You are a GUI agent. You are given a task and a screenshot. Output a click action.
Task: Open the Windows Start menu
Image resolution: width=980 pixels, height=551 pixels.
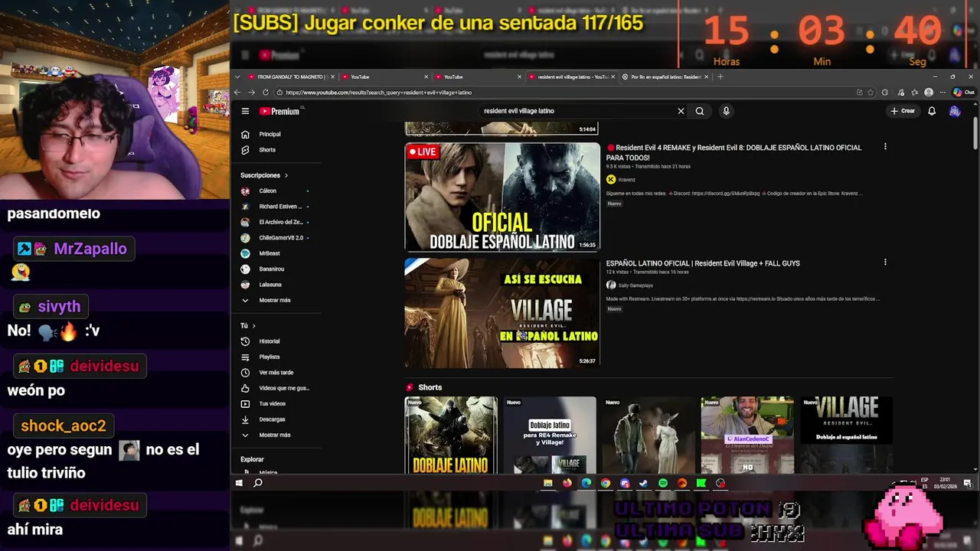[239, 483]
